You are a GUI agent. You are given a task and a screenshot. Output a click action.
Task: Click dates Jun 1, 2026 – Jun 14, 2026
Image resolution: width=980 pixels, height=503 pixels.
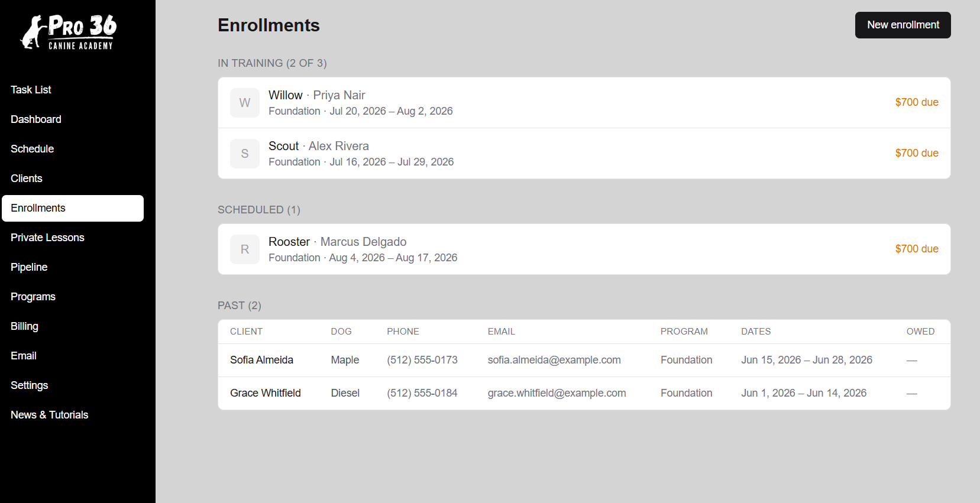tap(804, 393)
